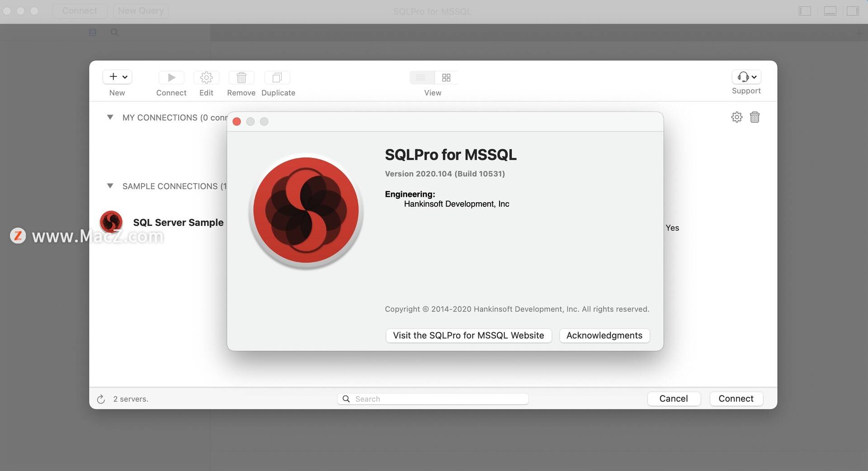Click the search magnifier icon in field

point(346,399)
